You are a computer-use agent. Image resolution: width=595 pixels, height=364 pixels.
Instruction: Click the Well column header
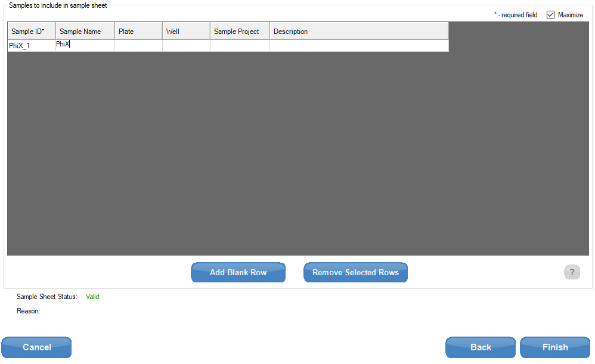[x=186, y=32]
